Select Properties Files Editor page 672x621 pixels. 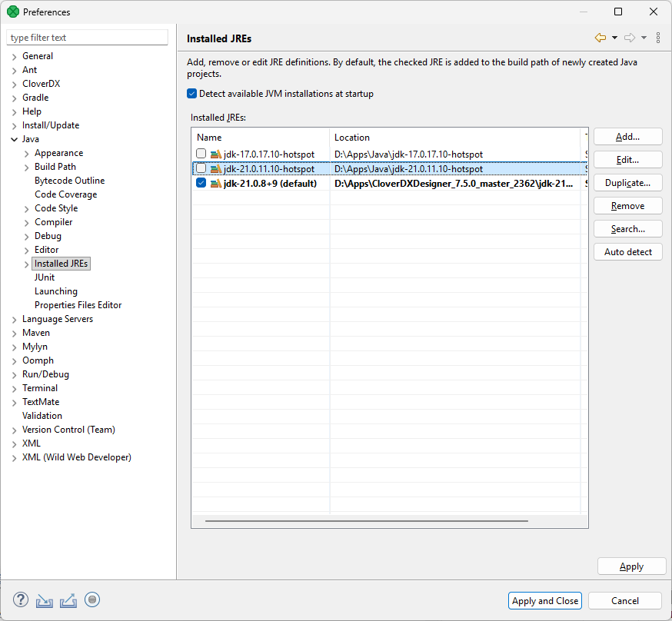click(x=78, y=305)
